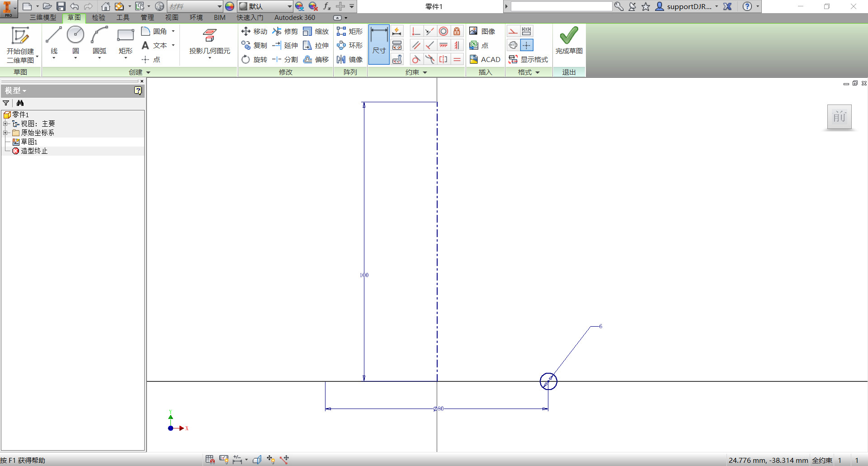Click 完成草图 to finish sketch
The image size is (868, 466).
point(569,41)
